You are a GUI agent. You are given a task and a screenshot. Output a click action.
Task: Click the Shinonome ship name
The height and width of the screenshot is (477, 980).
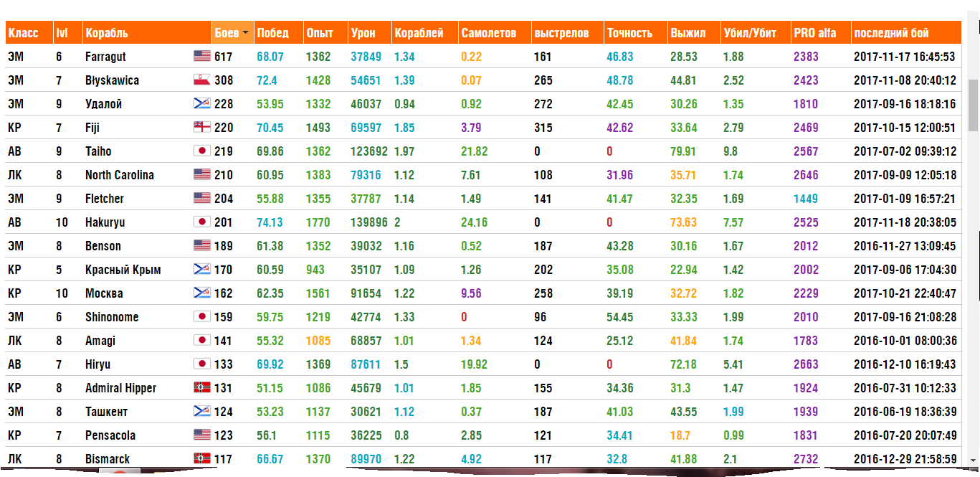click(112, 317)
